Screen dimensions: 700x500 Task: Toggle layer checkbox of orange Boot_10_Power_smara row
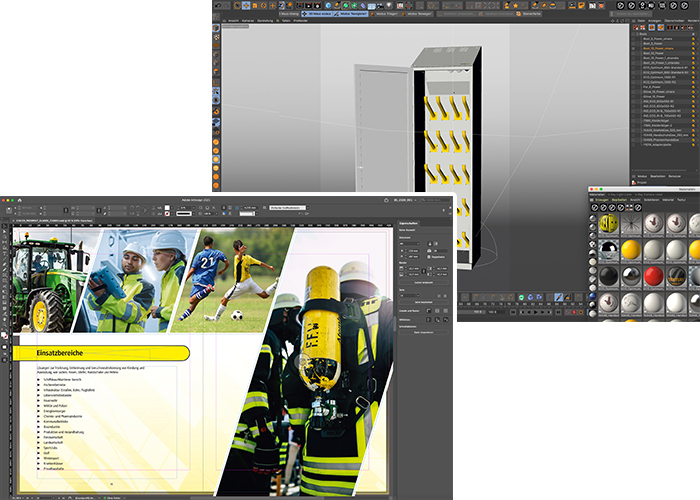(634, 48)
